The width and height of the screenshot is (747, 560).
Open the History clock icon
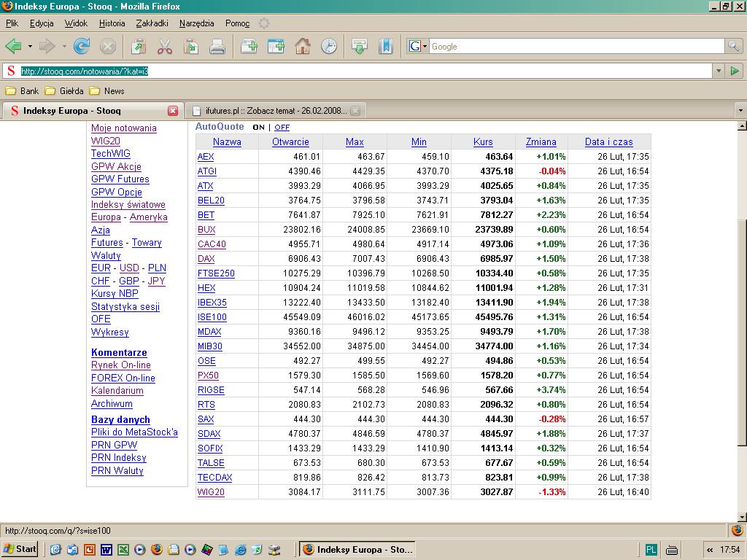coord(329,47)
